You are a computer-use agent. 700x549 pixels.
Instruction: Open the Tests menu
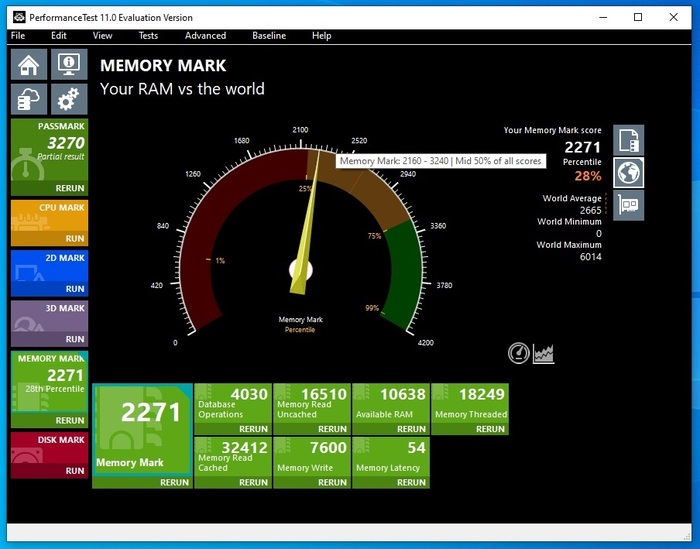(x=148, y=36)
